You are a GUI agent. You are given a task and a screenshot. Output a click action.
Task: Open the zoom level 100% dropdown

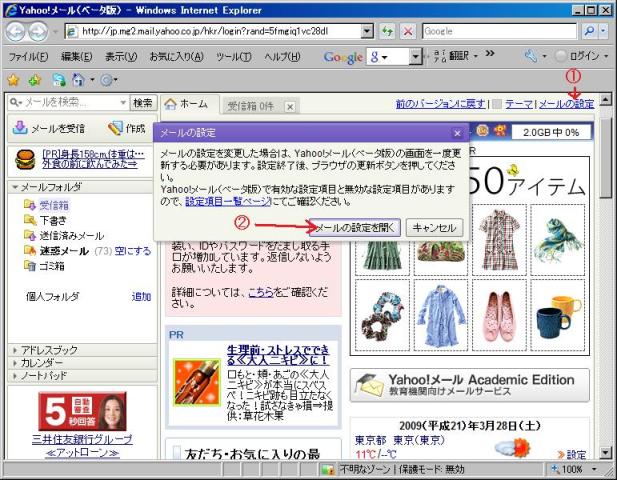point(594,469)
